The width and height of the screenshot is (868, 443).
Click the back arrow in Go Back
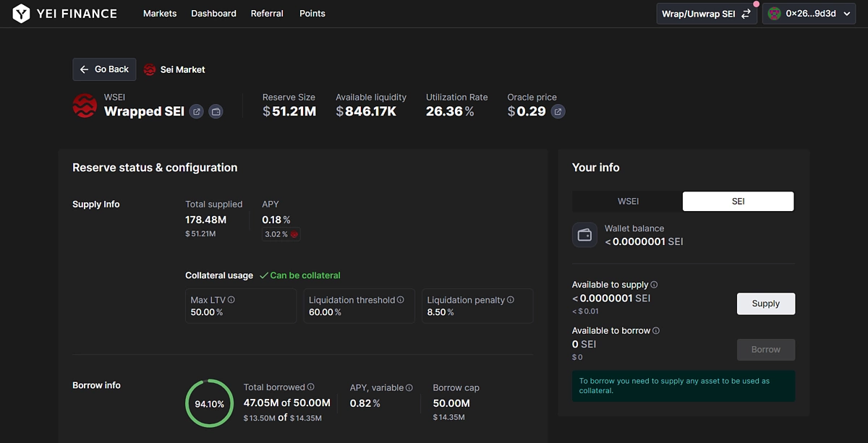[x=85, y=69]
